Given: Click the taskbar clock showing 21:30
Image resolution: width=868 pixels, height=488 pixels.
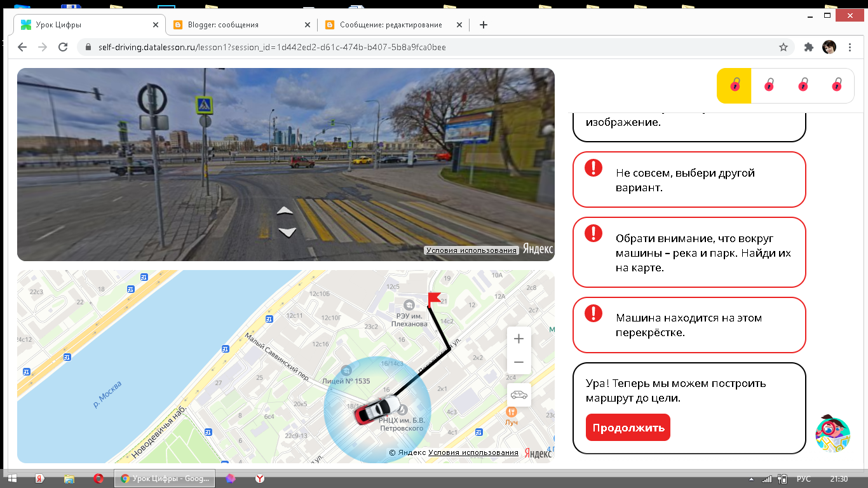Looking at the screenshot, I should click(839, 479).
